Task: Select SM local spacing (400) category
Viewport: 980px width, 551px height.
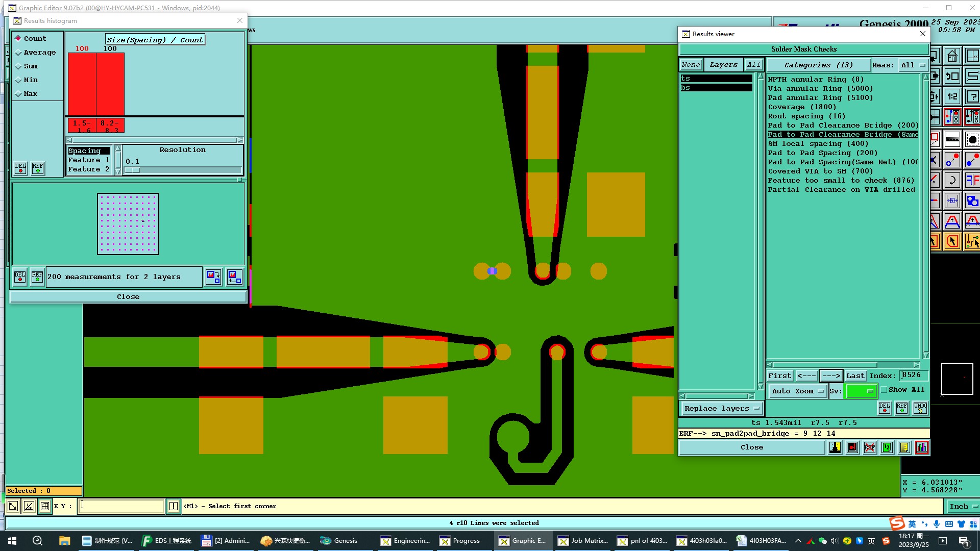Action: pos(818,143)
